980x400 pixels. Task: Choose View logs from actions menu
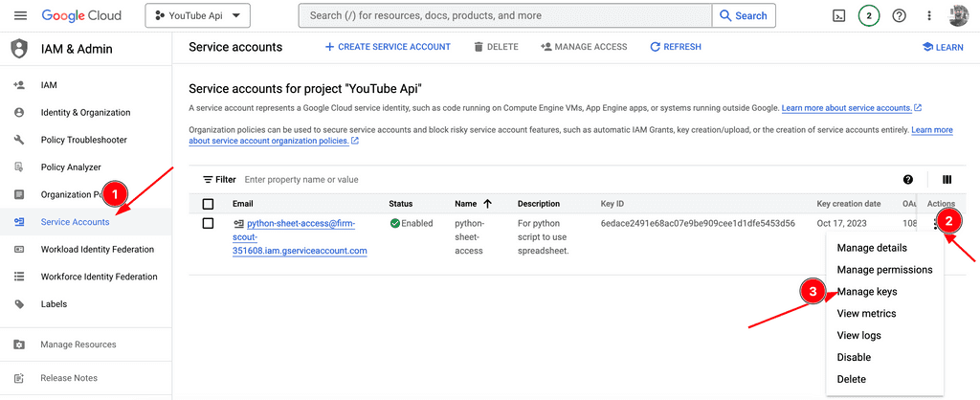pyautogui.click(x=858, y=336)
